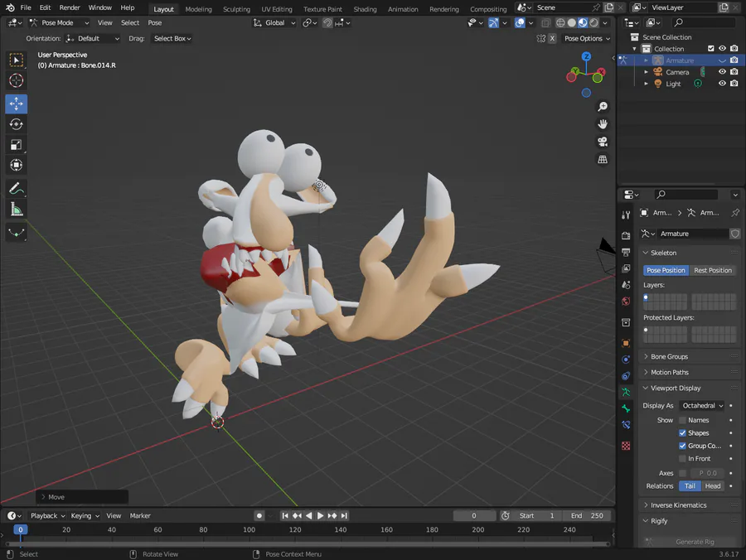Open the View Layer properties tab
The image size is (746, 560).
[x=626, y=268]
